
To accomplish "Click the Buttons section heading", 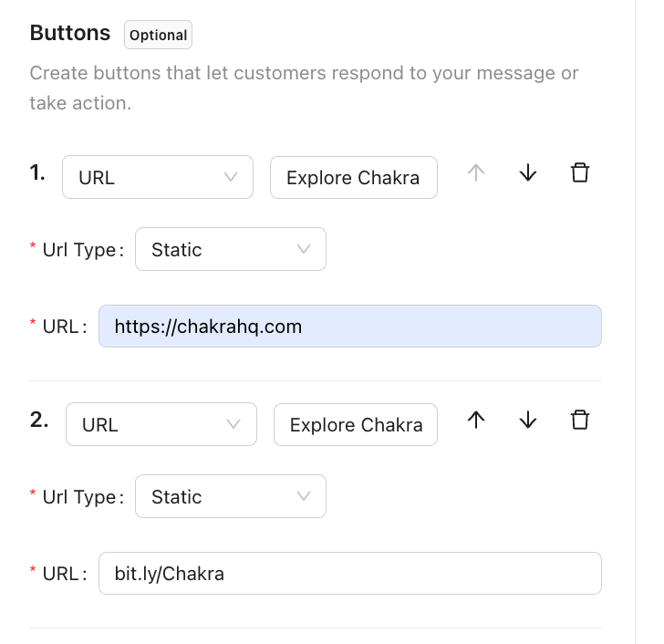I will point(69,33).
